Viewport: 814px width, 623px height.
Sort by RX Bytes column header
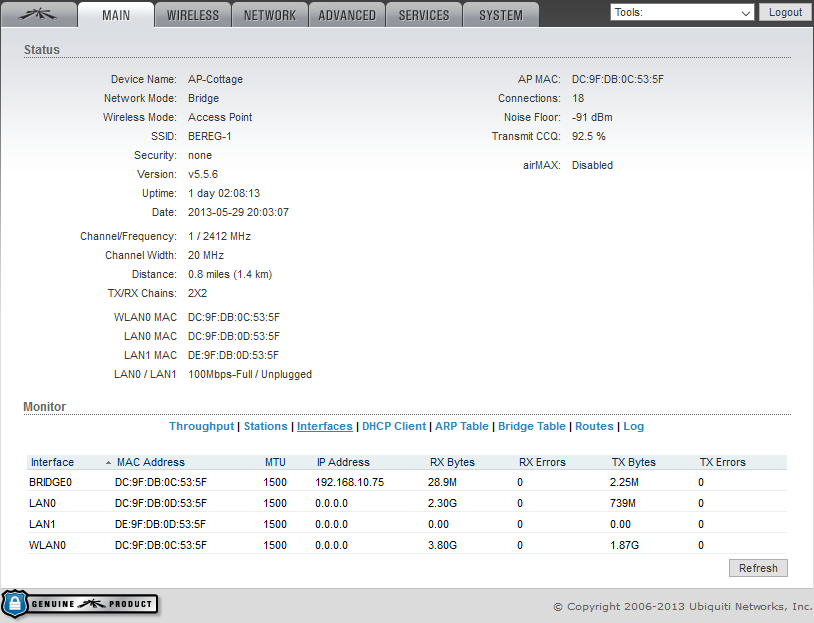click(452, 462)
